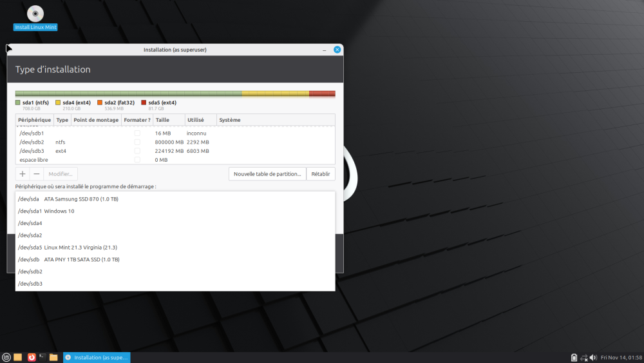The height and width of the screenshot is (363, 644).
Task: Select /dev/sda1 Windows 10 option
Action: pyautogui.click(x=175, y=211)
